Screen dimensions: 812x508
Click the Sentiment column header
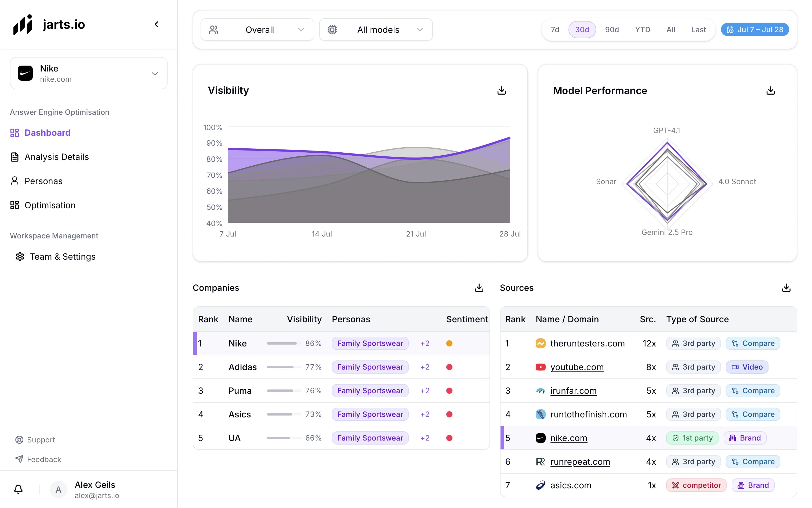(467, 319)
